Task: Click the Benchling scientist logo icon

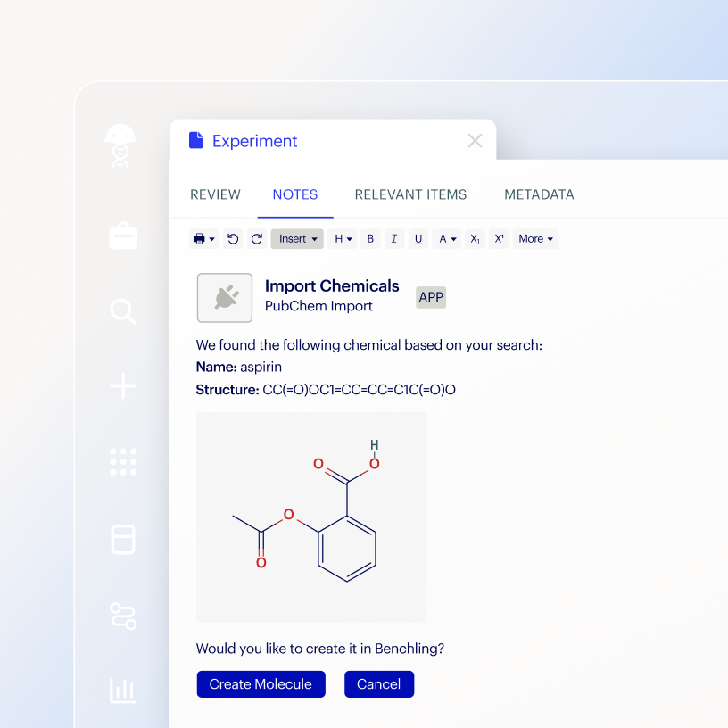Action: click(120, 145)
